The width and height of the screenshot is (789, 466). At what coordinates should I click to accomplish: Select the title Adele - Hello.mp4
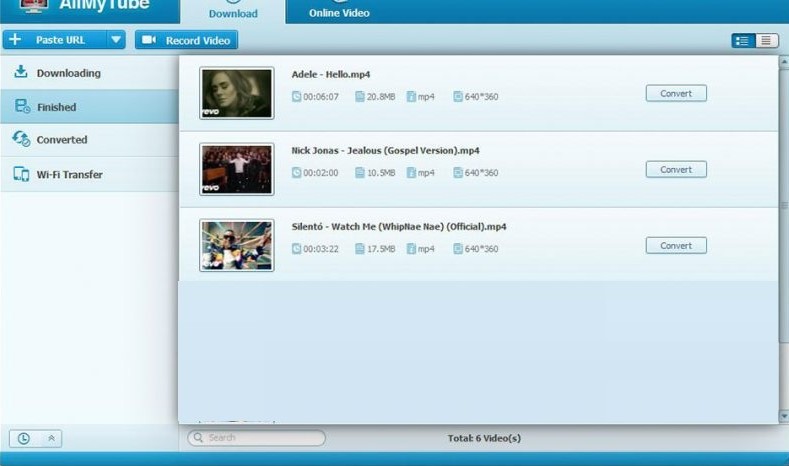click(331, 74)
